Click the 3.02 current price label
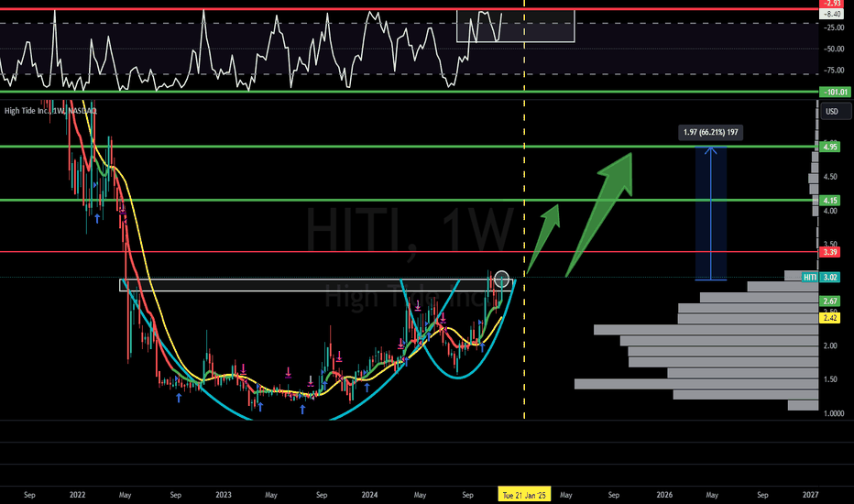 click(830, 278)
